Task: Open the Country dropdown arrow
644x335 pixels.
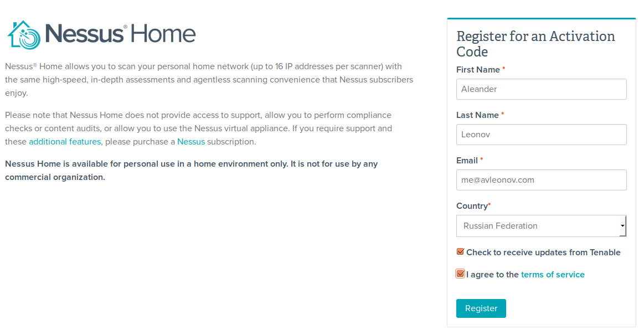Action: click(622, 226)
